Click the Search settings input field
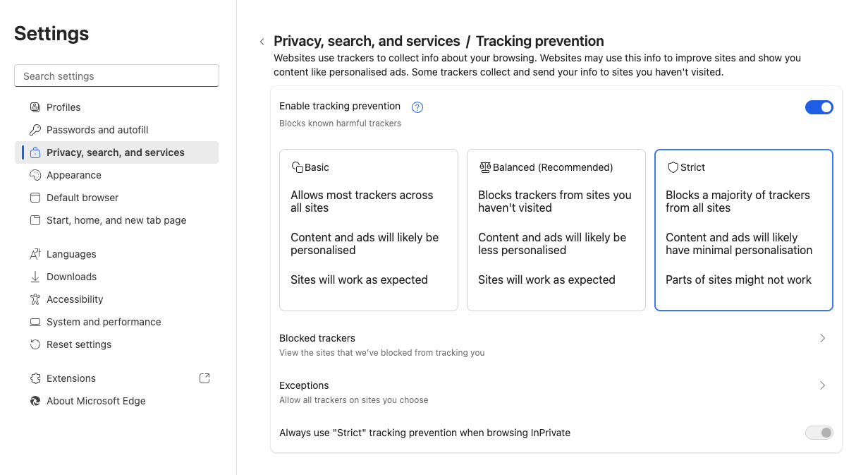The image size is (868, 475). pos(116,76)
